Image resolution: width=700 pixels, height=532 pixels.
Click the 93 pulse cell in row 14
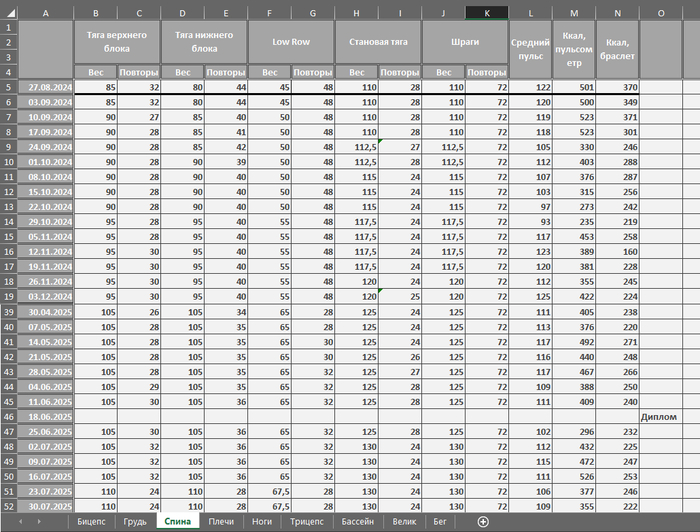(530, 222)
